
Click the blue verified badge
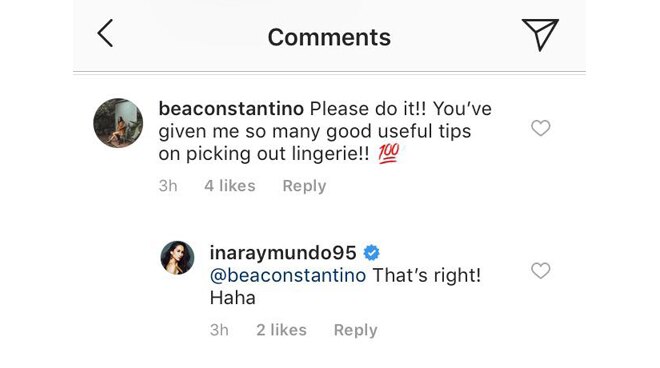point(371,253)
